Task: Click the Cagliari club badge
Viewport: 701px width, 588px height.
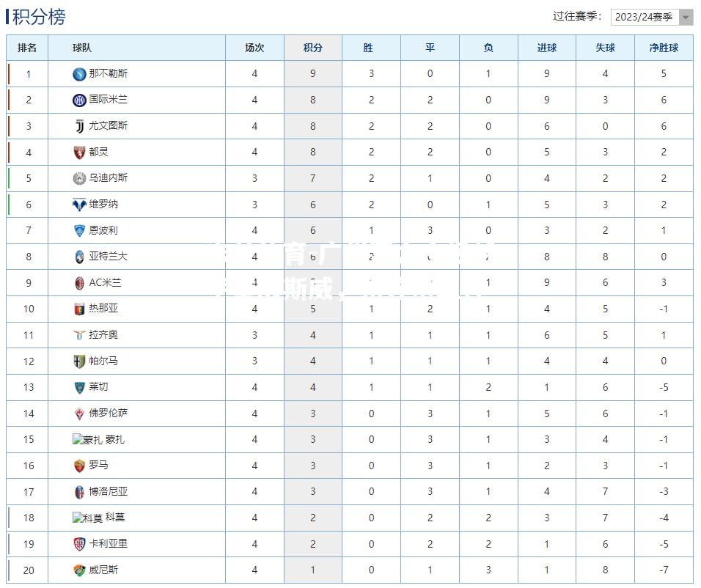Action: (x=79, y=544)
